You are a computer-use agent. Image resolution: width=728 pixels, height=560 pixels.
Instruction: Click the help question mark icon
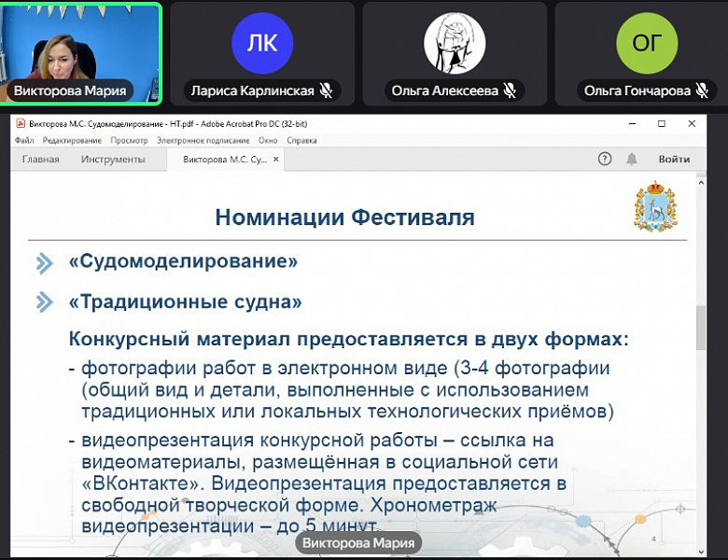click(605, 160)
